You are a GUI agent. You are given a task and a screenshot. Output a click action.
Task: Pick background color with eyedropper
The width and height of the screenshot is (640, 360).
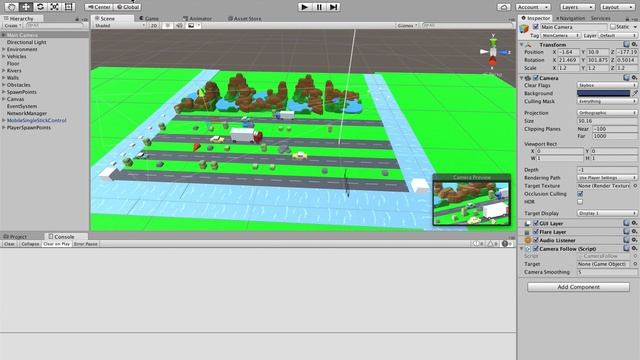click(x=635, y=93)
